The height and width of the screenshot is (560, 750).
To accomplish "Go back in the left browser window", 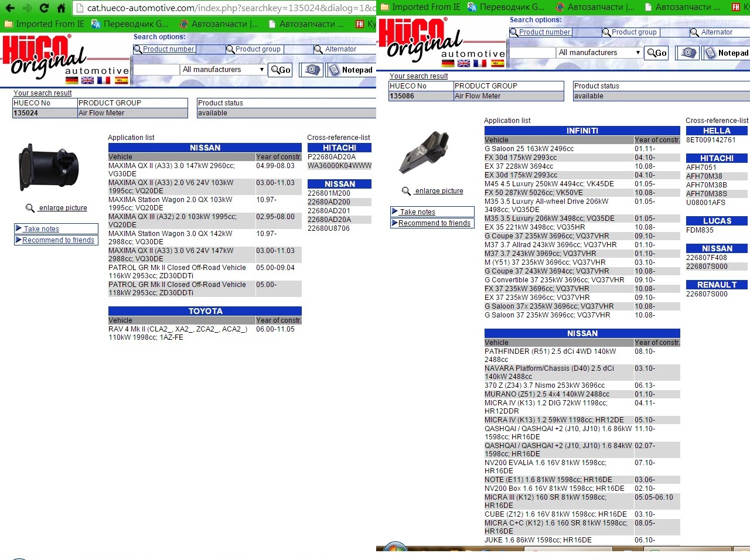I will pos(10,8).
